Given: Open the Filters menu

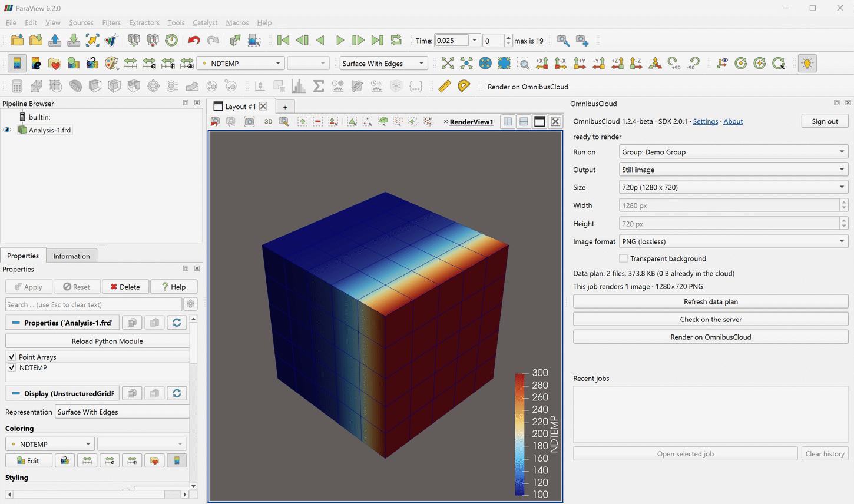Looking at the screenshot, I should point(111,22).
